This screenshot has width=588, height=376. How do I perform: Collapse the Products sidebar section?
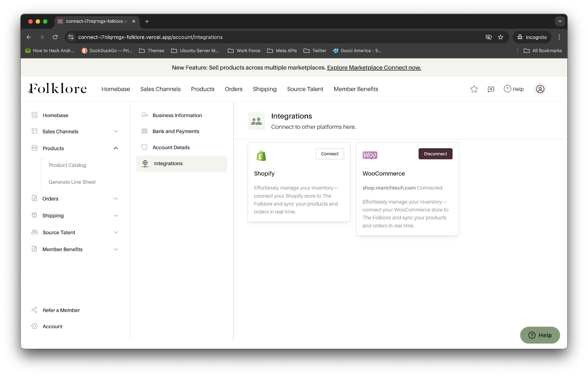coord(116,148)
